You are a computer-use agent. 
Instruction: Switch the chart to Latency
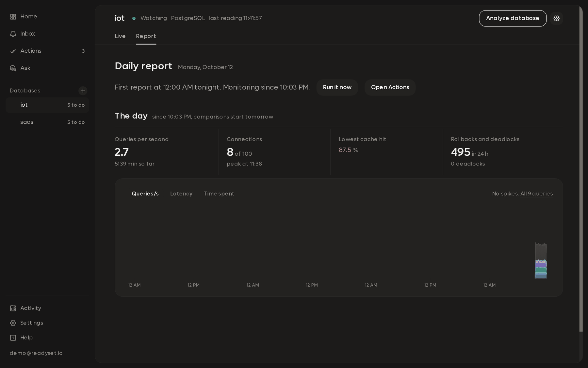click(181, 194)
